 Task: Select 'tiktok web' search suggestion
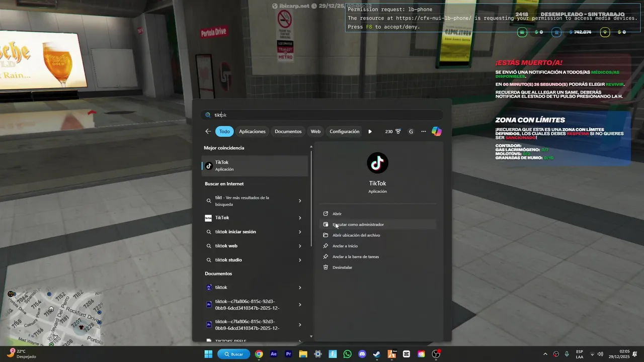(x=226, y=246)
